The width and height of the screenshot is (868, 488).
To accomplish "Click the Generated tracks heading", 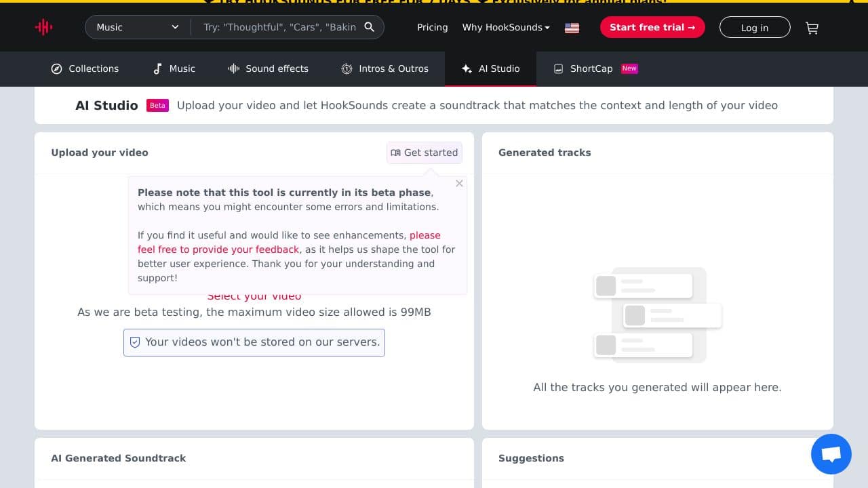I will tap(545, 152).
